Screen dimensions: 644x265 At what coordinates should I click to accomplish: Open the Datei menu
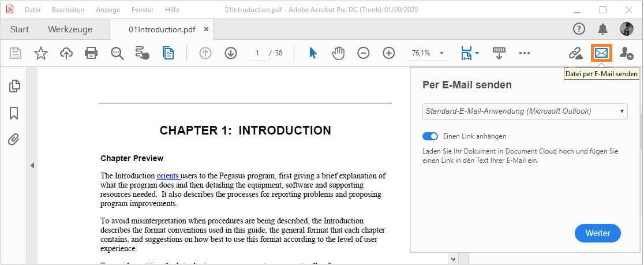[32, 9]
